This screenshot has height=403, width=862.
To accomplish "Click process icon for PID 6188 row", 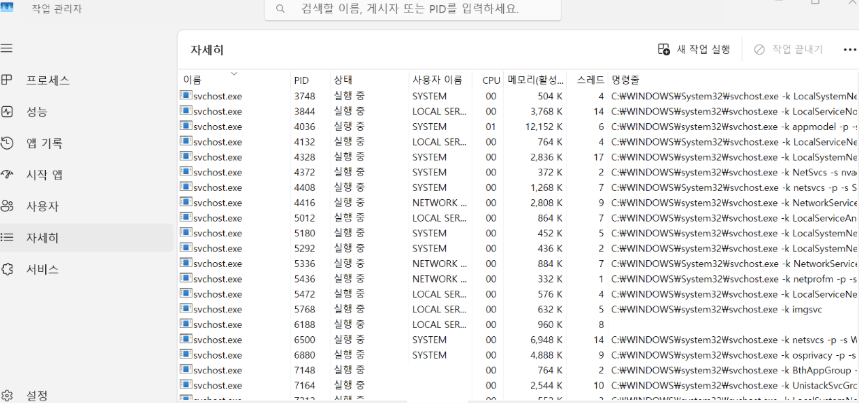I will [x=185, y=324].
